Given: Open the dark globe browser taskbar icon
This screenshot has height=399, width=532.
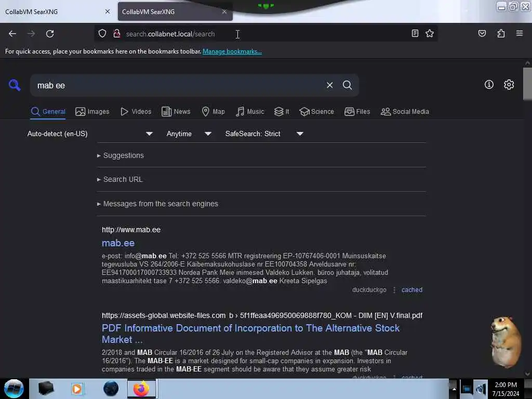Looking at the screenshot, I should [111, 389].
